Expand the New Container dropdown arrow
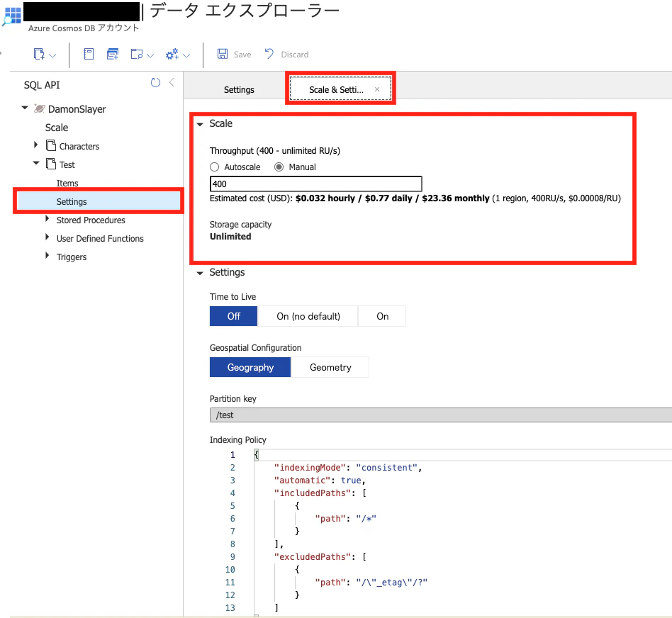The width and height of the screenshot is (672, 618). pos(52,55)
